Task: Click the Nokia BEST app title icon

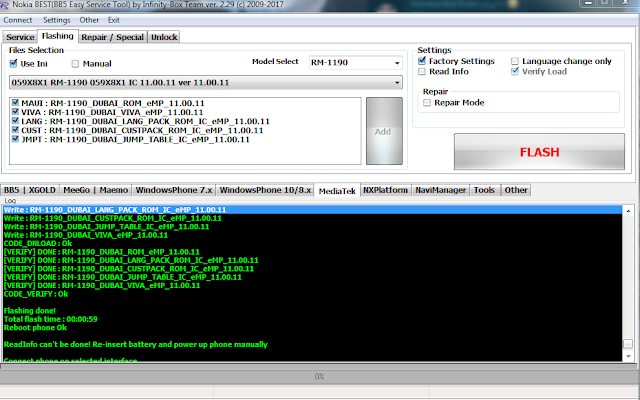Action: tap(4, 5)
